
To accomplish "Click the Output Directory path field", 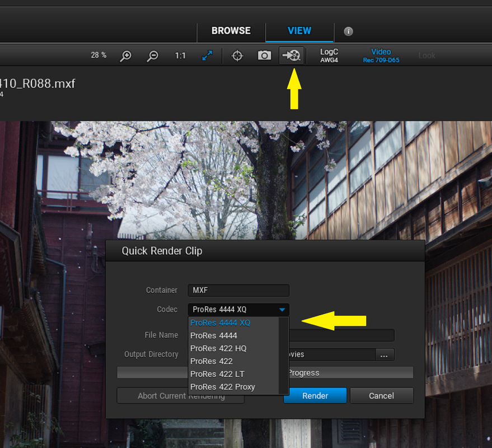I will tap(332, 354).
